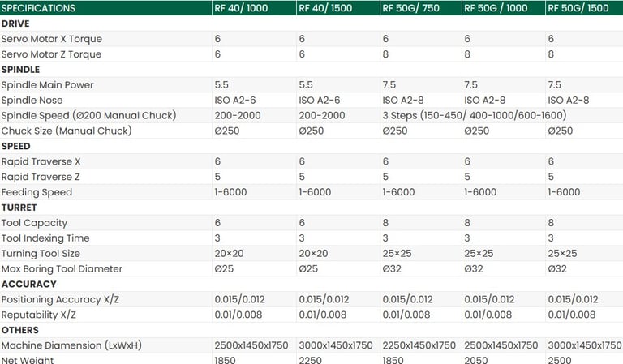Click the 2250 net weight cell
This screenshot has height=364, width=623.
coord(311,360)
